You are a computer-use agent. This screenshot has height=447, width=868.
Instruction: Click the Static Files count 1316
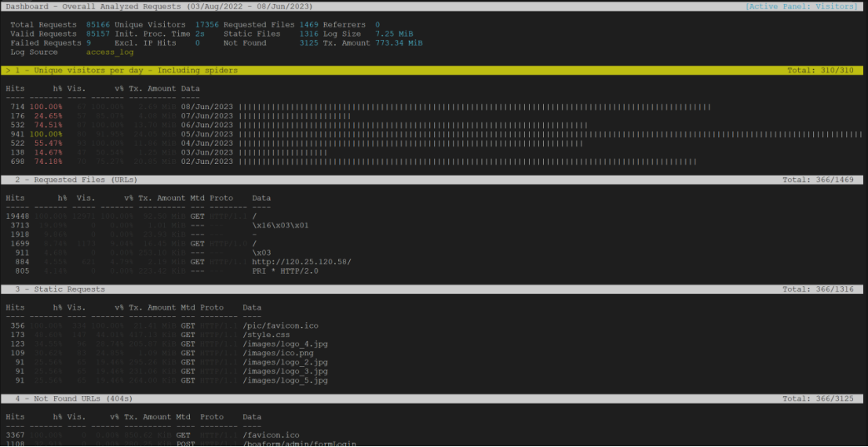pyautogui.click(x=309, y=34)
